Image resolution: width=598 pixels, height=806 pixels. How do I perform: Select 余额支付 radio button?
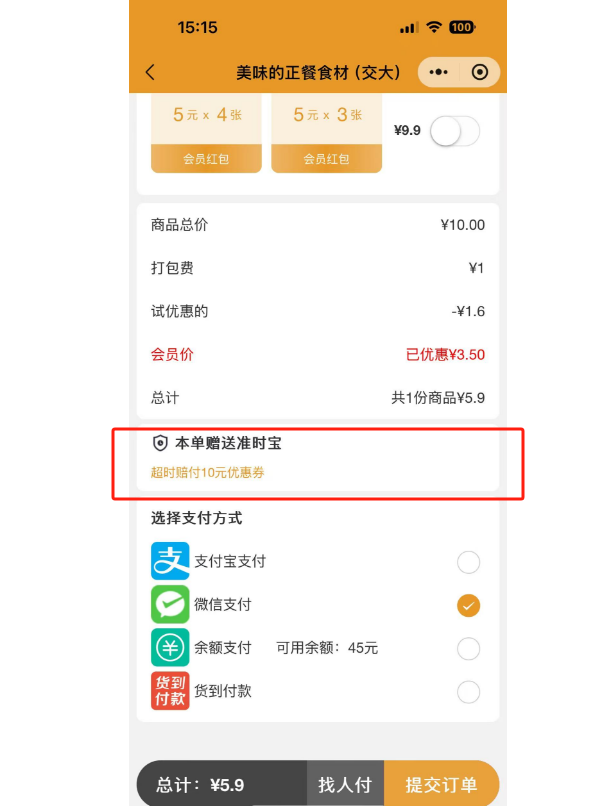(x=468, y=648)
